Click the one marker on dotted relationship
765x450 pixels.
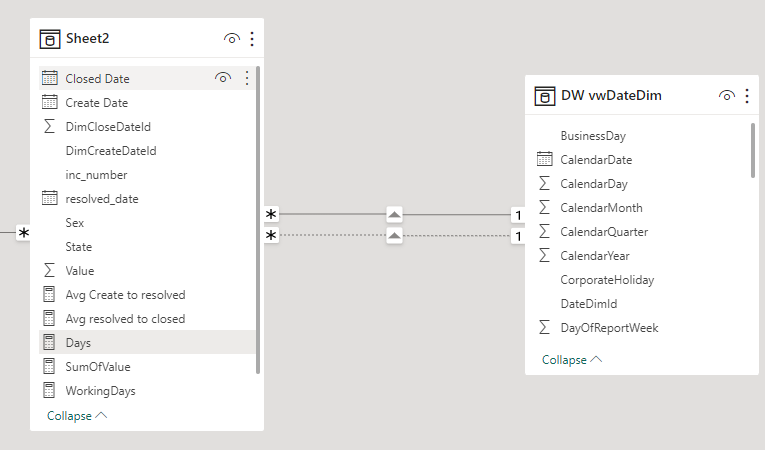[x=518, y=236]
